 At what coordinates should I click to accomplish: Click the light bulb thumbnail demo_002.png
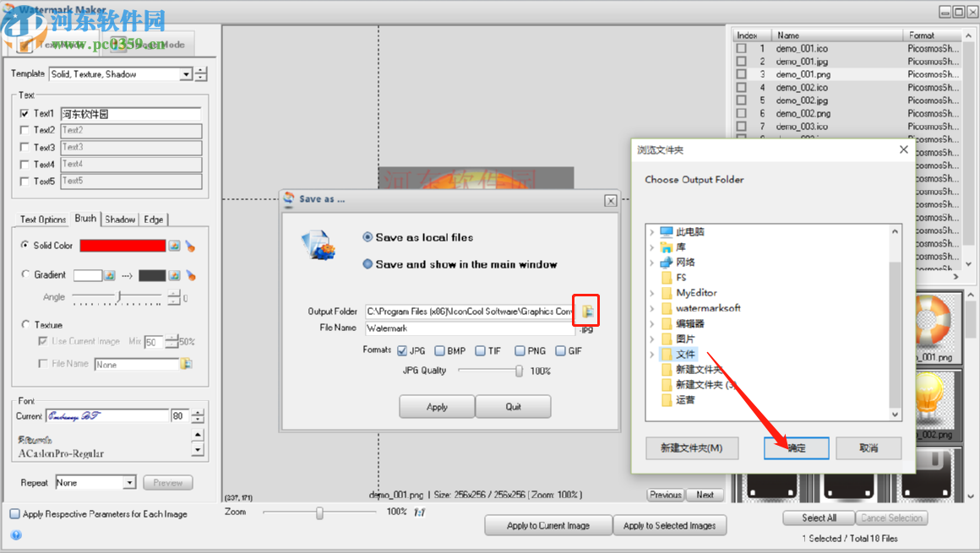(x=934, y=405)
